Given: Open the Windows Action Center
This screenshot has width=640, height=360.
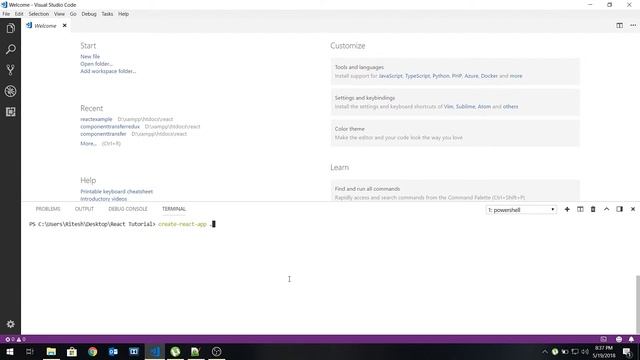Looking at the screenshot, I should (627, 351).
